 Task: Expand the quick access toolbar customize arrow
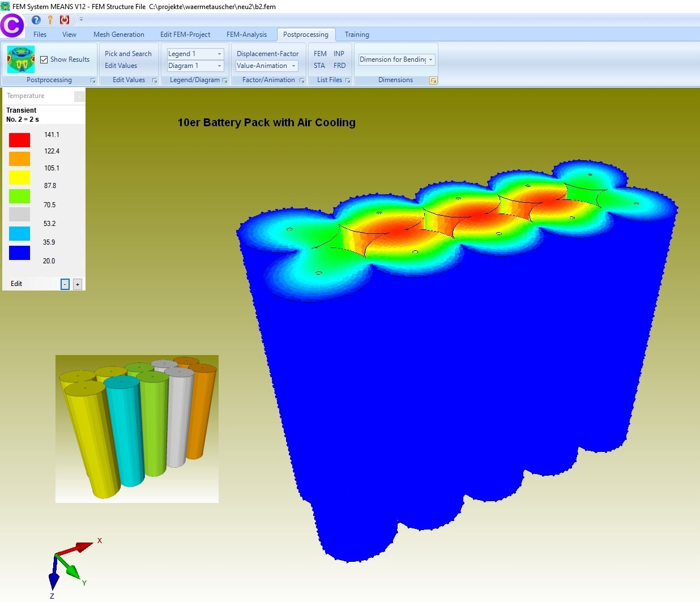pyautogui.click(x=81, y=20)
